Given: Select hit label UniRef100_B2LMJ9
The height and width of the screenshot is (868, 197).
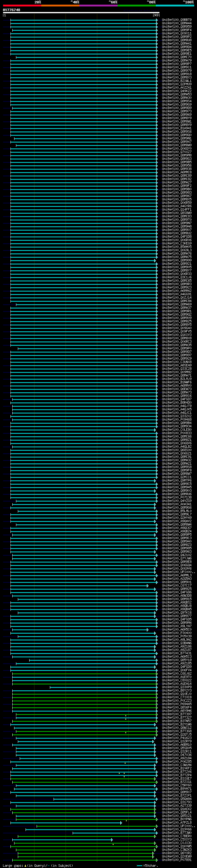Looking at the screenshot, I should pos(177,379).
